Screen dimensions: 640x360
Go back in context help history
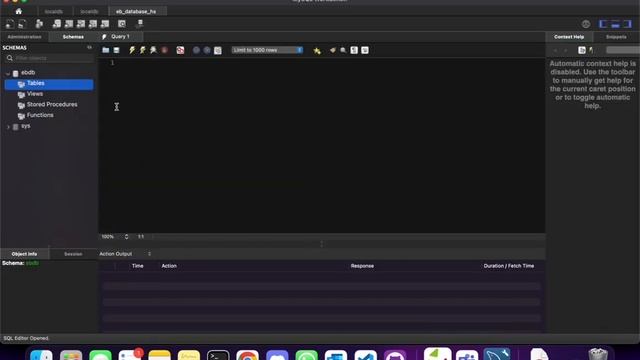[x=555, y=50]
